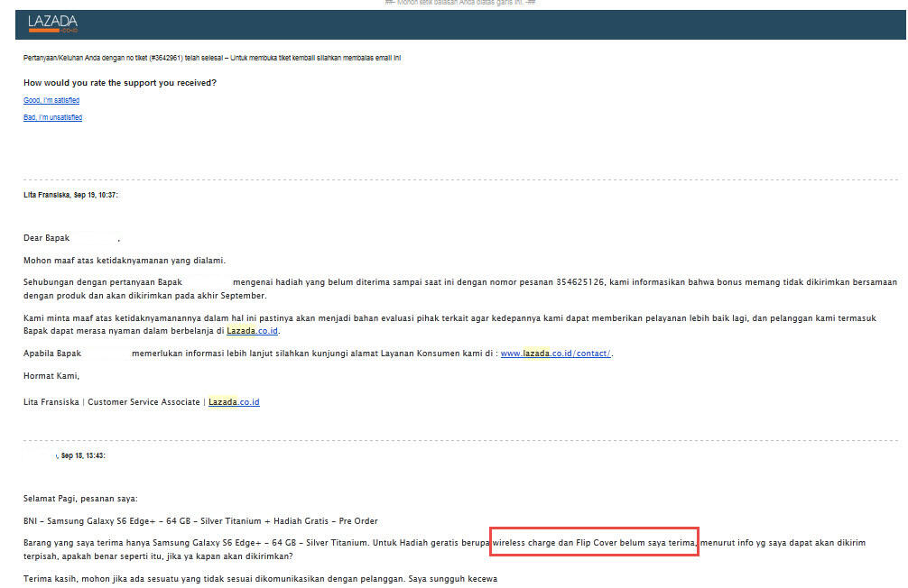Click the "Dear Bapak" greeting line
The height and width of the screenshot is (588, 908).
pos(47,239)
